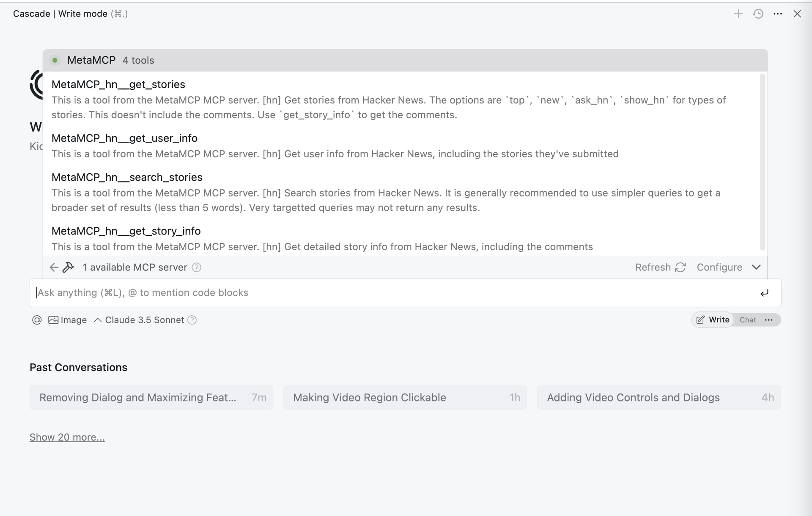812x516 pixels.
Task: Open the Adding Video Controls and Dialogs conversation
Action: [x=659, y=398]
